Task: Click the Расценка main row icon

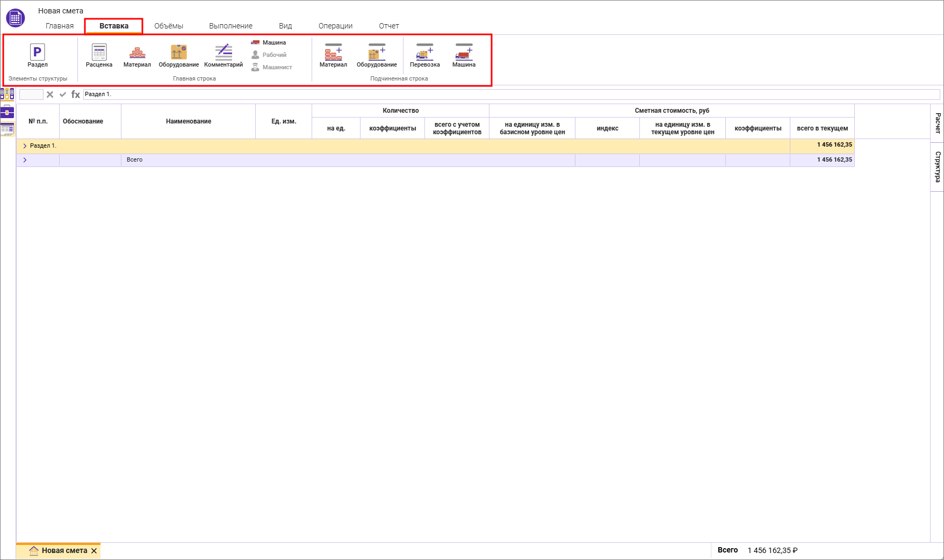Action: coord(99,55)
